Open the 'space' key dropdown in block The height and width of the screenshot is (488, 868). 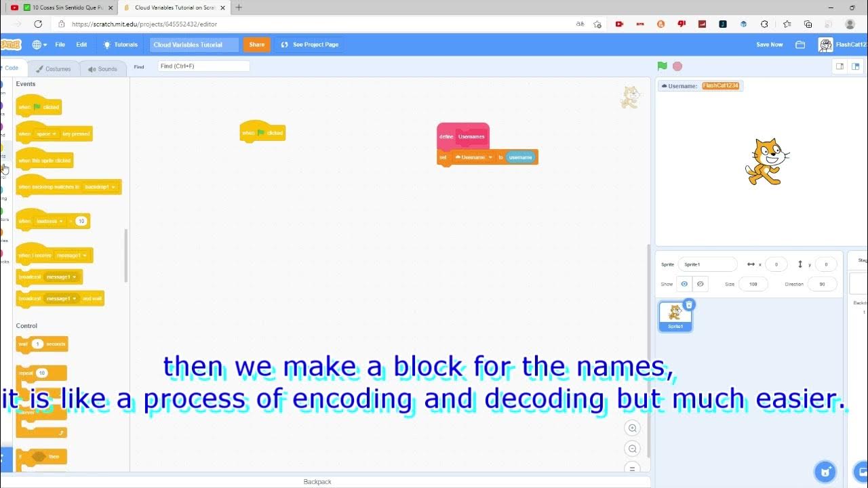47,134
